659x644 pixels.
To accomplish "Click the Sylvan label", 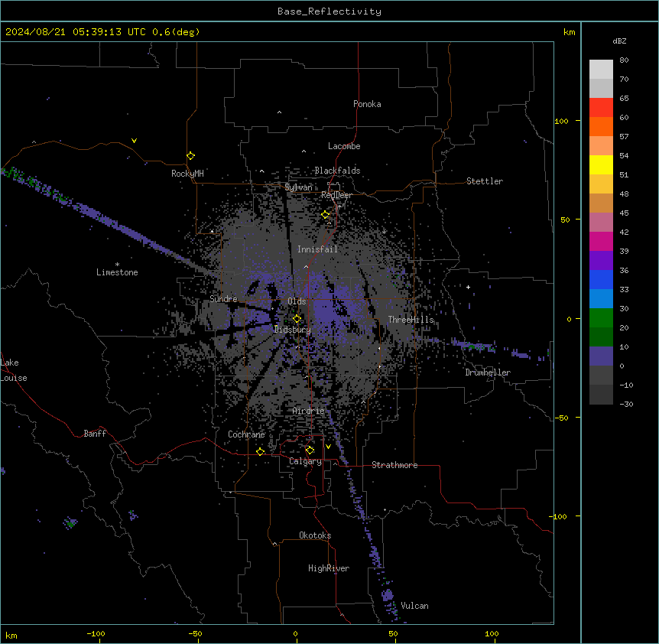I will click(298, 187).
